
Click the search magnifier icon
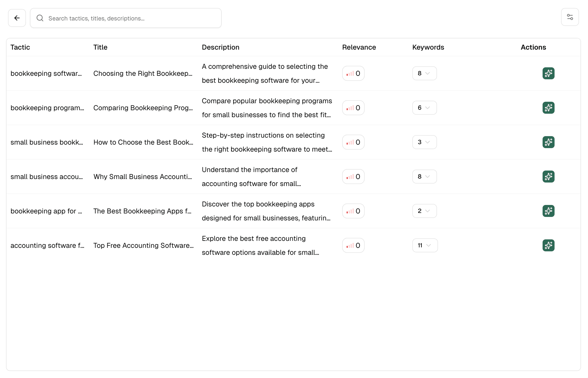(x=40, y=18)
